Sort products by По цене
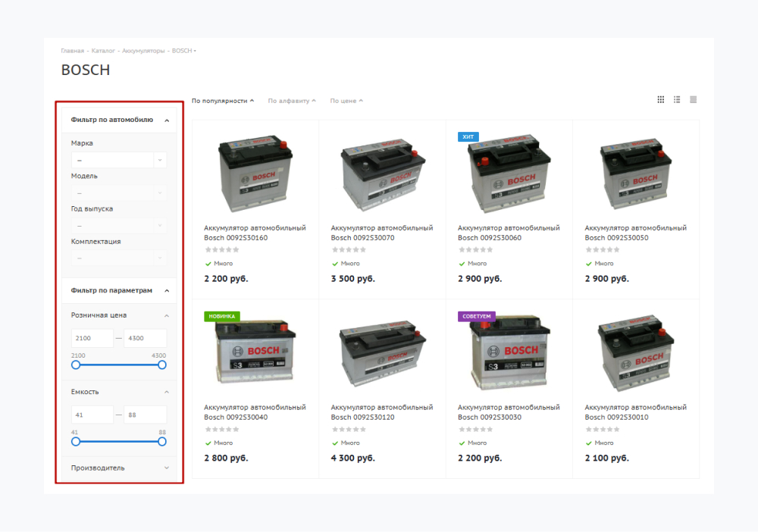 coord(346,101)
